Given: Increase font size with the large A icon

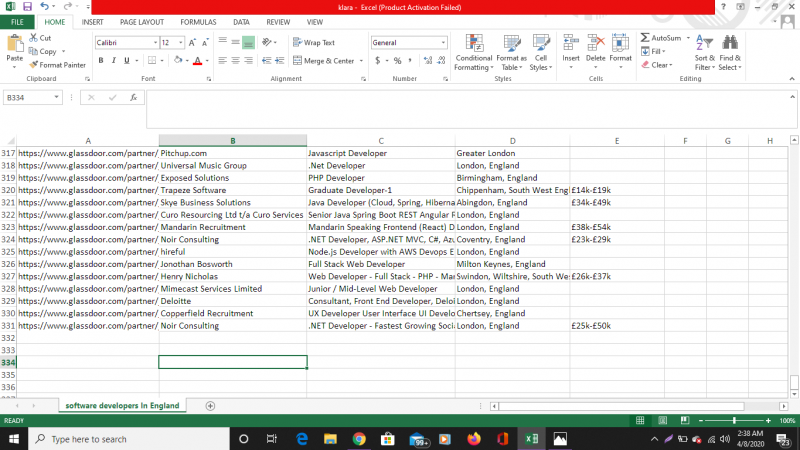Looking at the screenshot, I should (x=192, y=43).
